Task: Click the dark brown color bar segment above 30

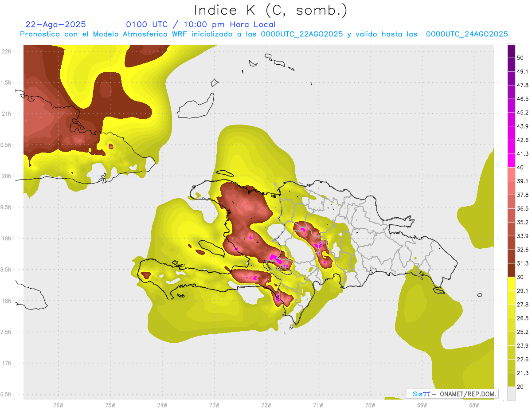Action: click(x=511, y=270)
